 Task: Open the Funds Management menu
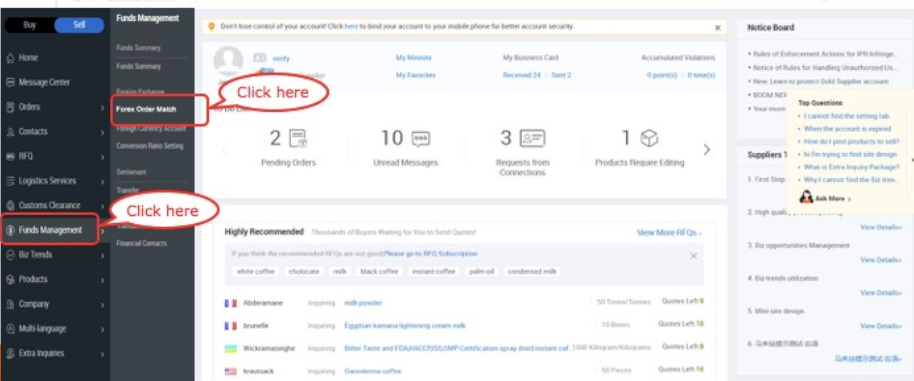coord(50,230)
